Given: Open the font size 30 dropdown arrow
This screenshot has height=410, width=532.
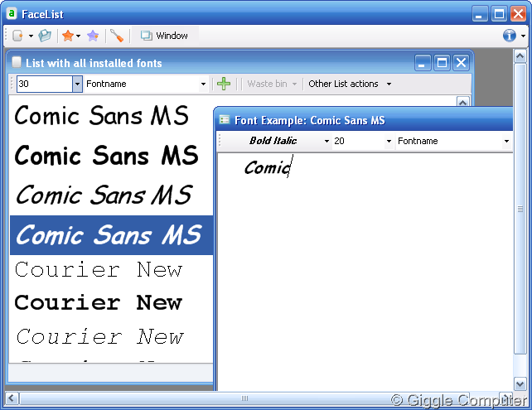Looking at the screenshot, I should [77, 84].
